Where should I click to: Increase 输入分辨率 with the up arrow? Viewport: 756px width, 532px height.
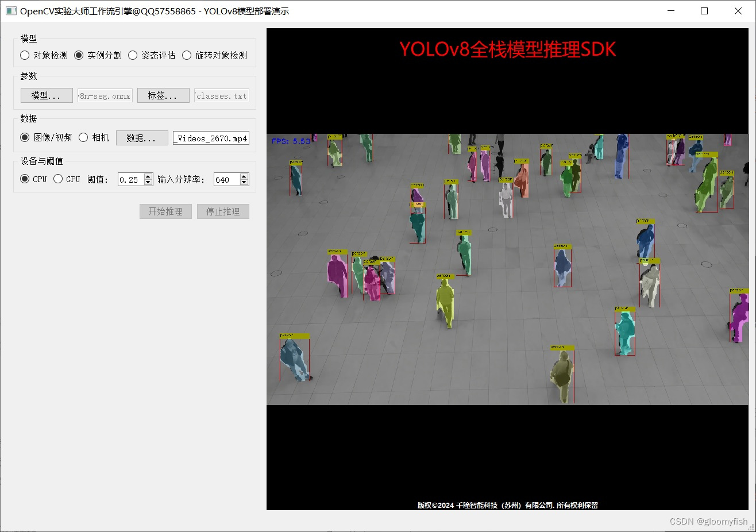coord(244,176)
